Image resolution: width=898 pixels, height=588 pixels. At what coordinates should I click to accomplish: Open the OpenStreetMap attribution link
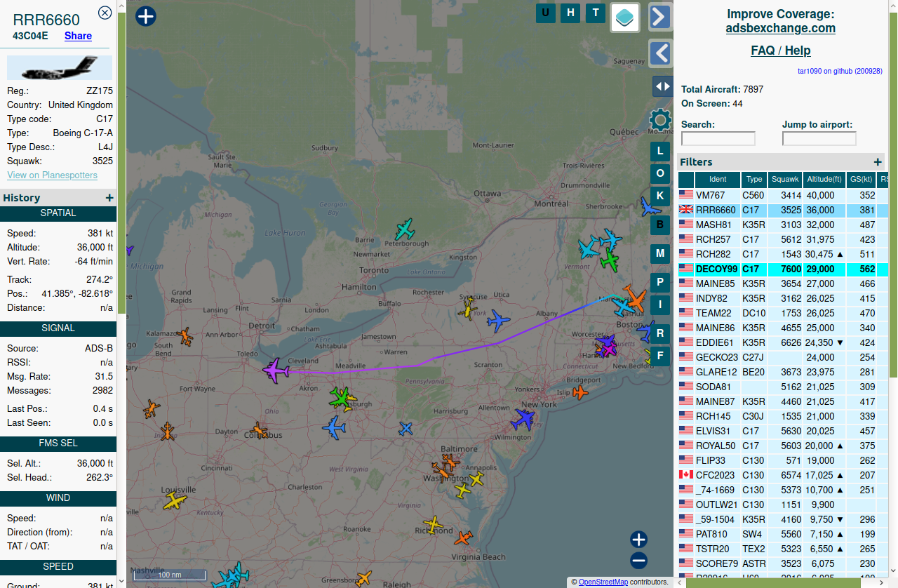click(603, 582)
